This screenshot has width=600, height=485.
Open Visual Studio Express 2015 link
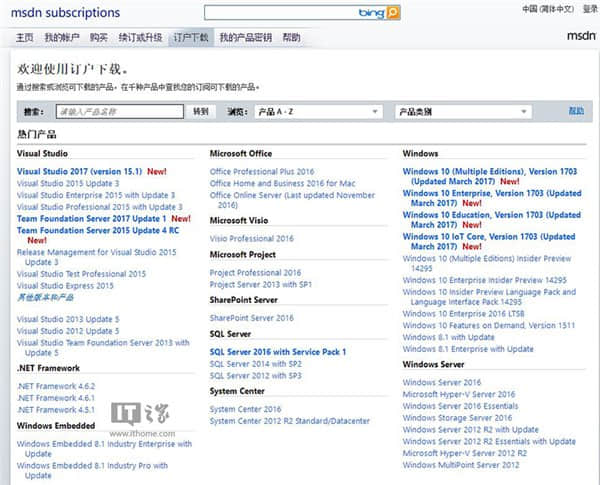tap(65, 286)
